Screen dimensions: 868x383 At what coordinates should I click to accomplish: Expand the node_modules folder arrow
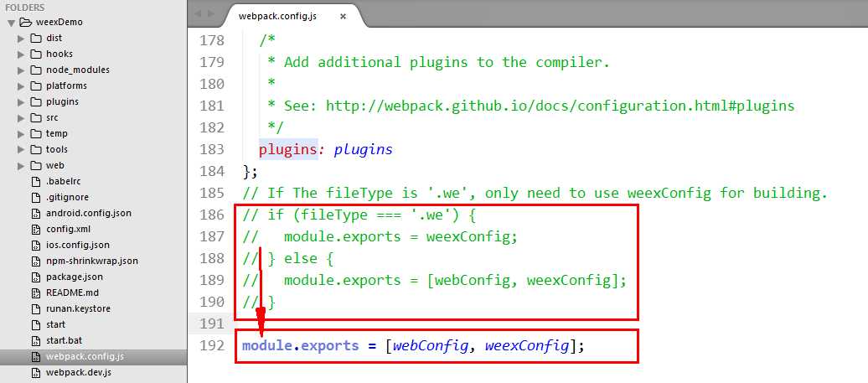(x=21, y=70)
